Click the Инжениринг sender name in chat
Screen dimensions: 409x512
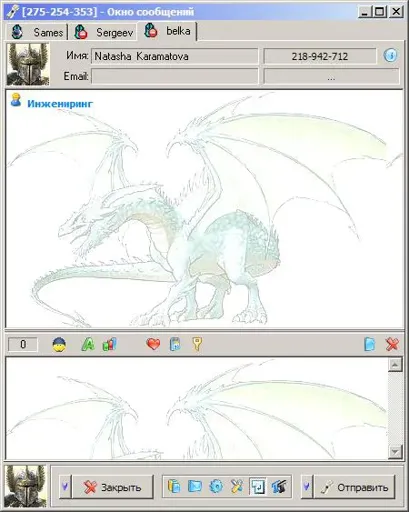coord(60,104)
